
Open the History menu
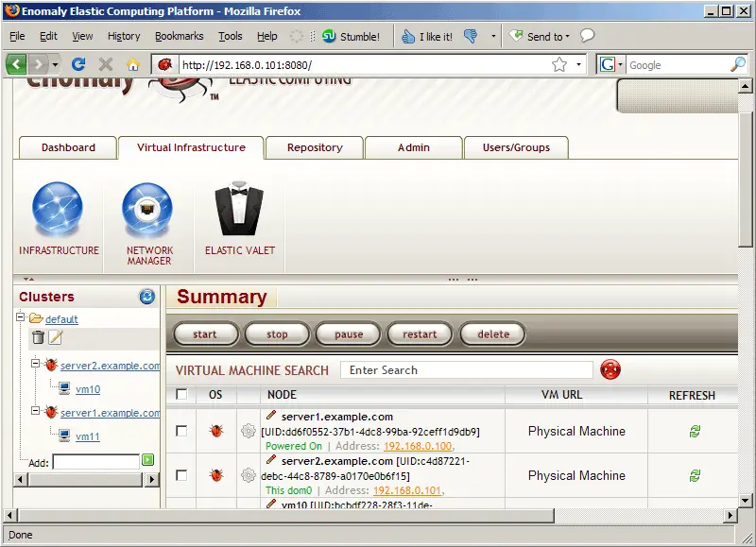coord(124,36)
